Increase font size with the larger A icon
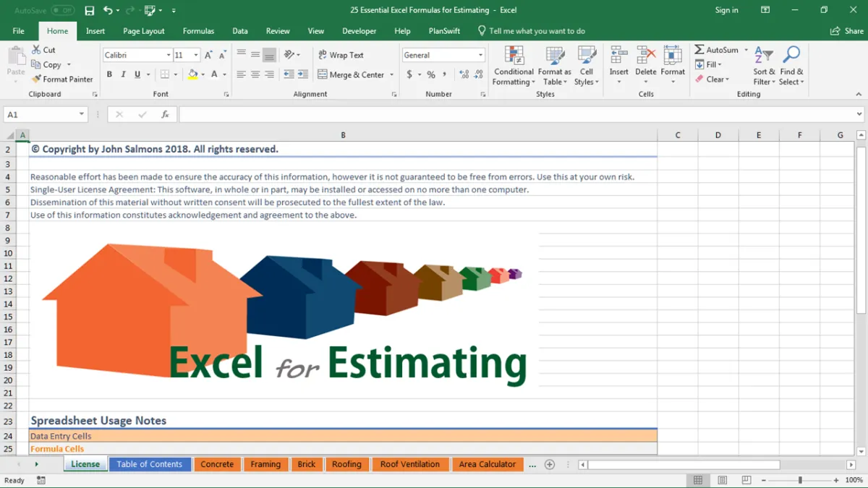This screenshot has height=488, width=868. pyautogui.click(x=208, y=55)
